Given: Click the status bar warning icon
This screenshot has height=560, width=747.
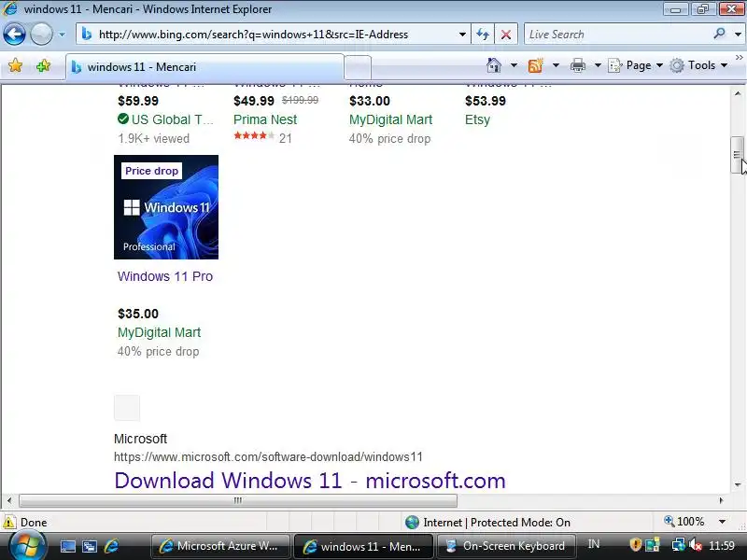Looking at the screenshot, I should [x=8, y=523].
